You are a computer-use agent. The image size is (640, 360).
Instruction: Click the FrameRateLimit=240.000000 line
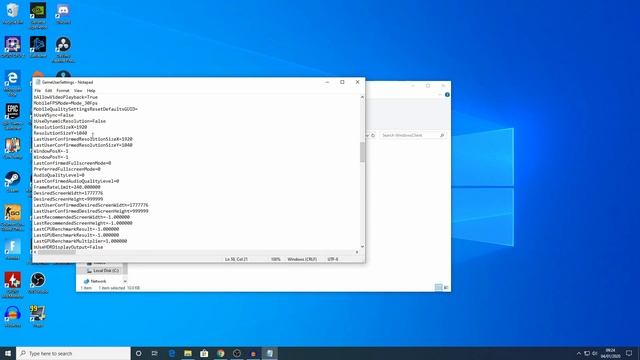point(67,187)
